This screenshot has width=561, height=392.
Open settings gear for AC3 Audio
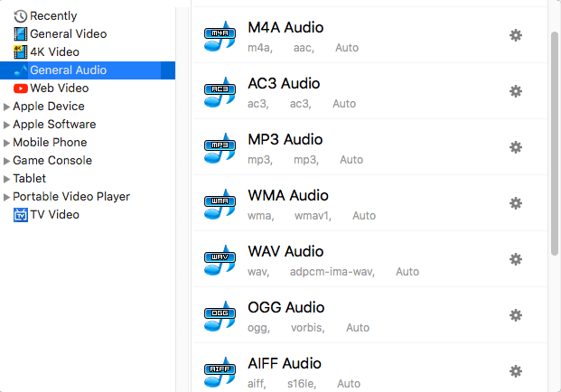point(516,91)
